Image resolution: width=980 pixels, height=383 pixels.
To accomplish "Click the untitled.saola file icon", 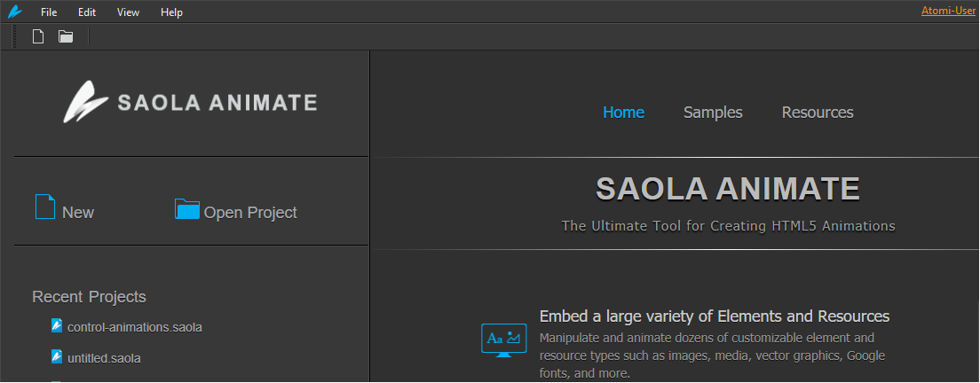I will coord(57,356).
